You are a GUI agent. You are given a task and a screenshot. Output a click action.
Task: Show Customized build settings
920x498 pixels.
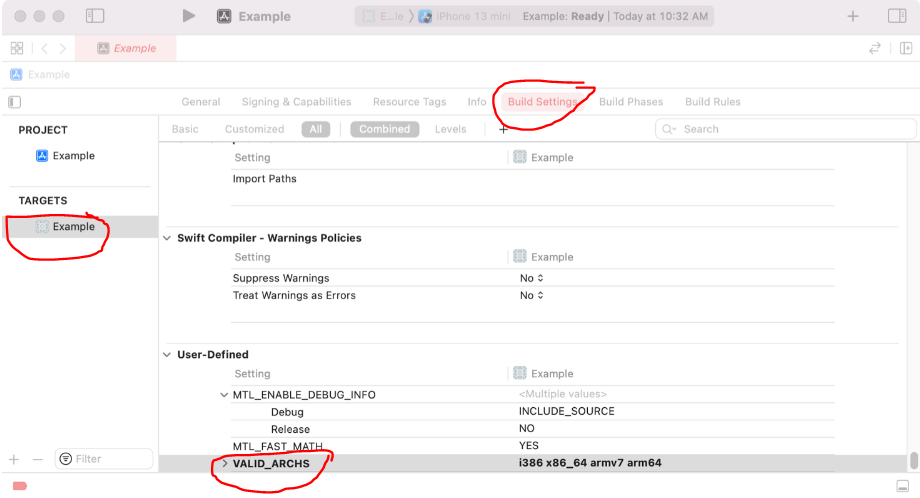pyautogui.click(x=254, y=129)
